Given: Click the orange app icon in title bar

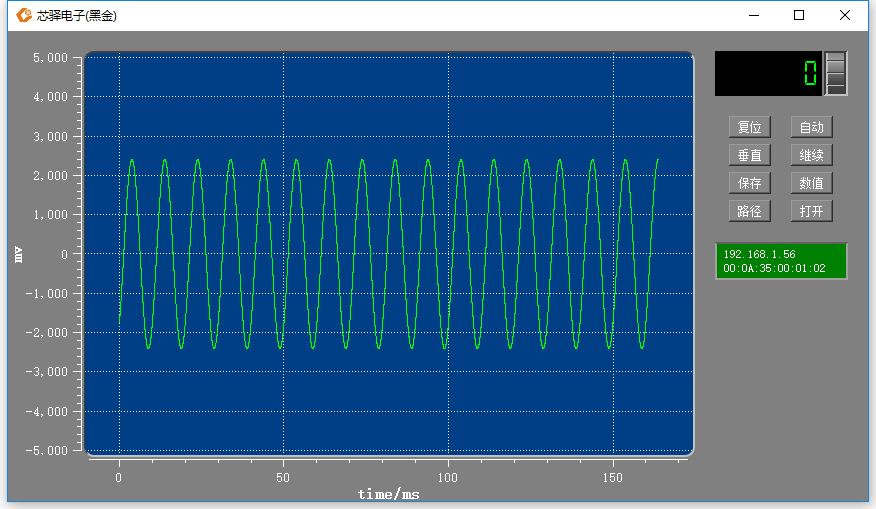Looking at the screenshot, I should (x=23, y=15).
